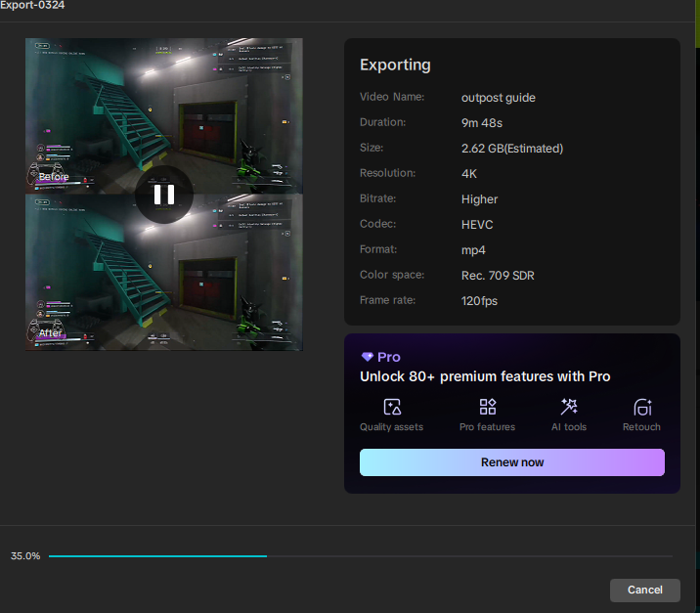
Task: Click the HEVC codec value
Action: coord(477,225)
